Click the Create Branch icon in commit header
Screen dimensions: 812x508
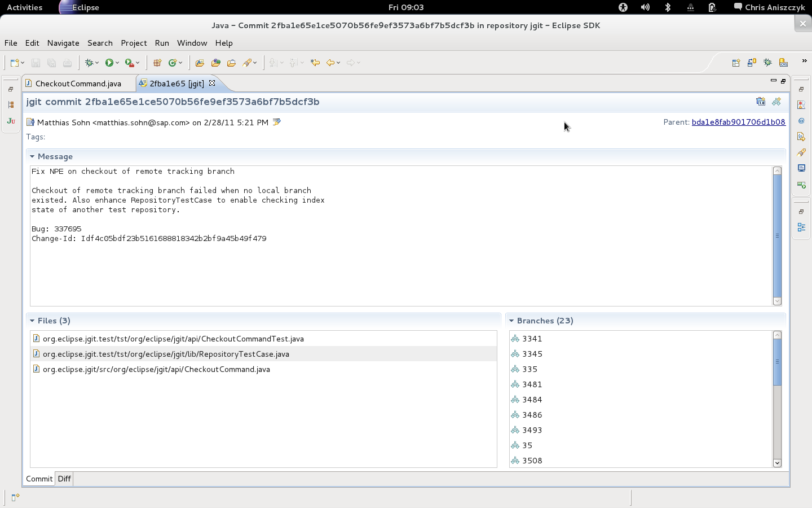point(776,102)
